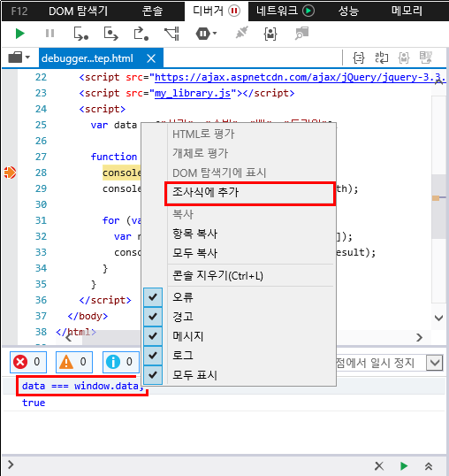
Task: Open the my_library.js source link
Action: (193, 93)
